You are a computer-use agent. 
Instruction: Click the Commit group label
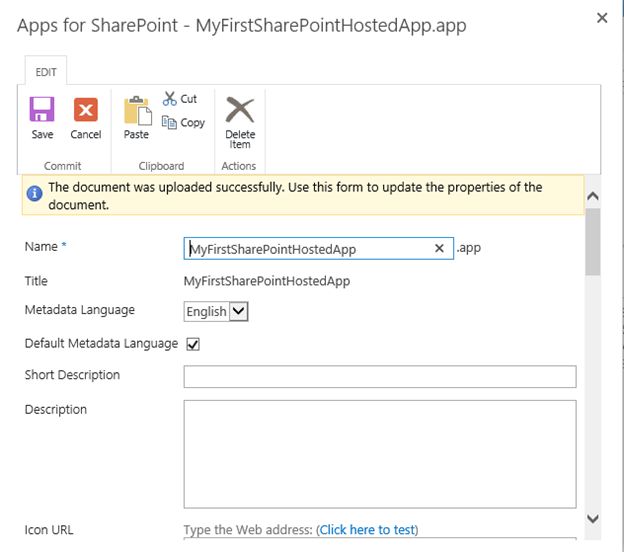point(62,166)
